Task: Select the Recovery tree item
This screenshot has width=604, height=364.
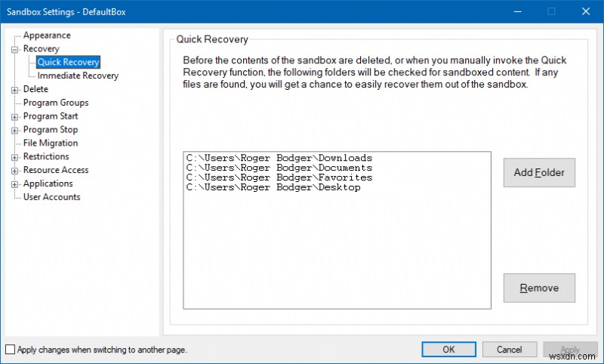Action: [42, 49]
